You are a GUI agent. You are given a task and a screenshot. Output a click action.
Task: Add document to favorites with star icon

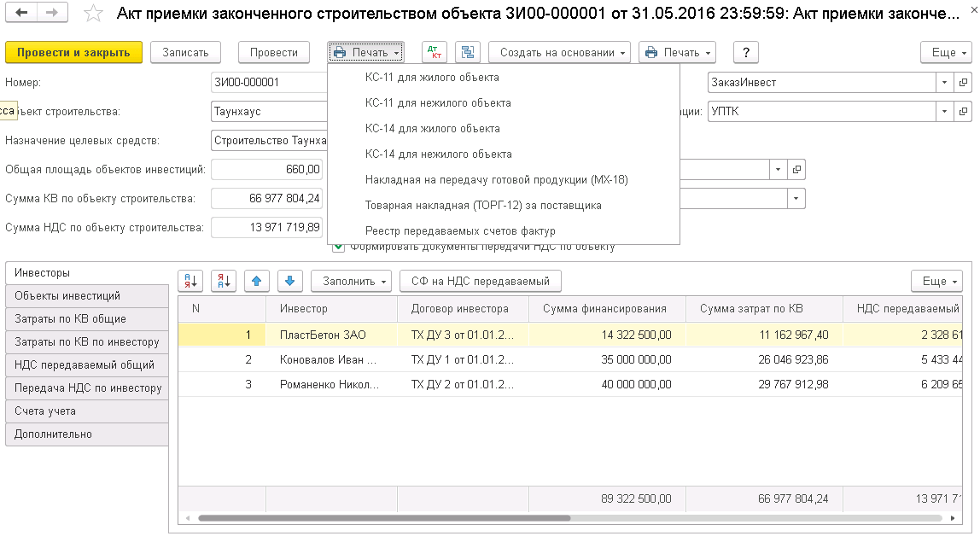coord(95,14)
